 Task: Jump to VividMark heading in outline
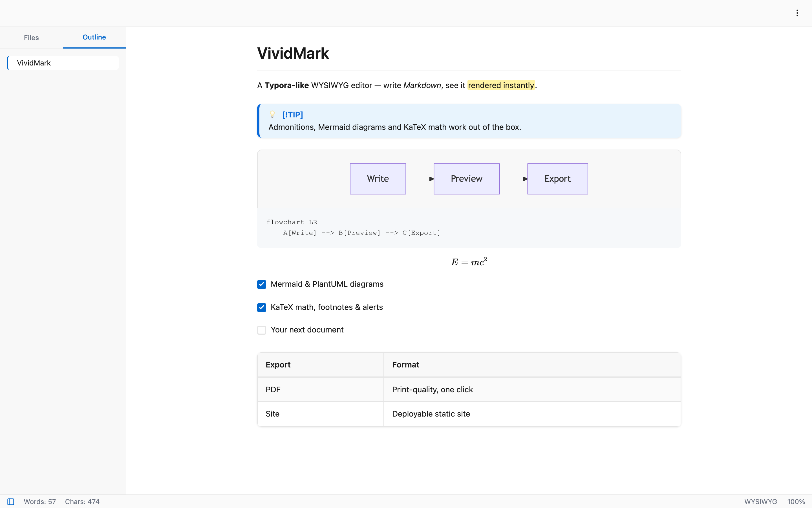pyautogui.click(x=63, y=63)
